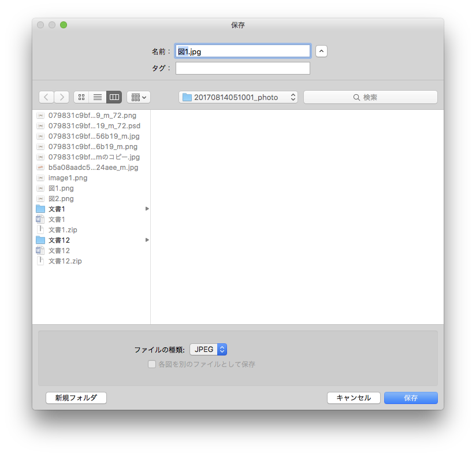Select the 文書12.zip file name
The image size is (476, 456).
pyautogui.click(x=65, y=261)
